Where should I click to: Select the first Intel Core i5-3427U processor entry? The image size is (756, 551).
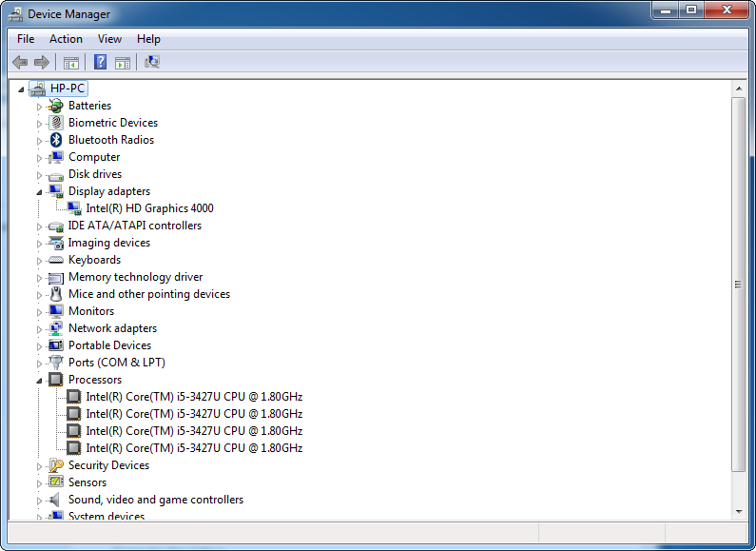coord(194,397)
